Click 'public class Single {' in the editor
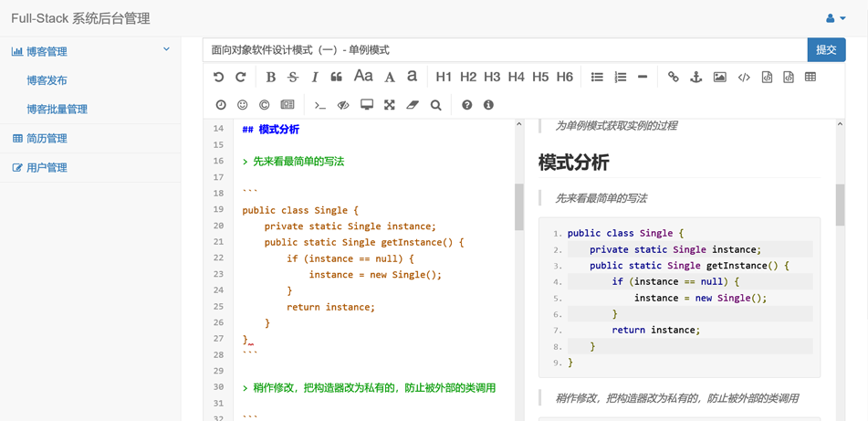The height and width of the screenshot is (421, 868). [300, 210]
